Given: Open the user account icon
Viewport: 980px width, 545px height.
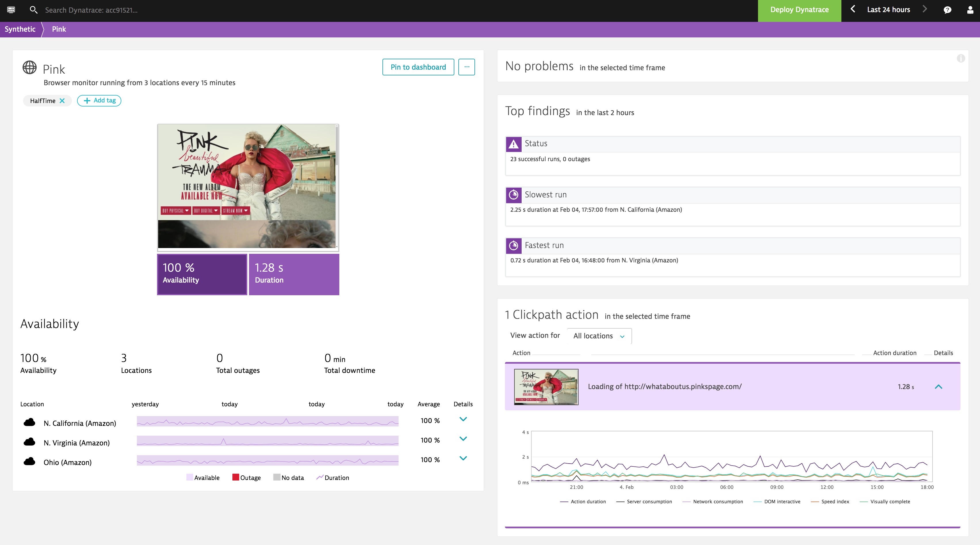Looking at the screenshot, I should pyautogui.click(x=970, y=10).
